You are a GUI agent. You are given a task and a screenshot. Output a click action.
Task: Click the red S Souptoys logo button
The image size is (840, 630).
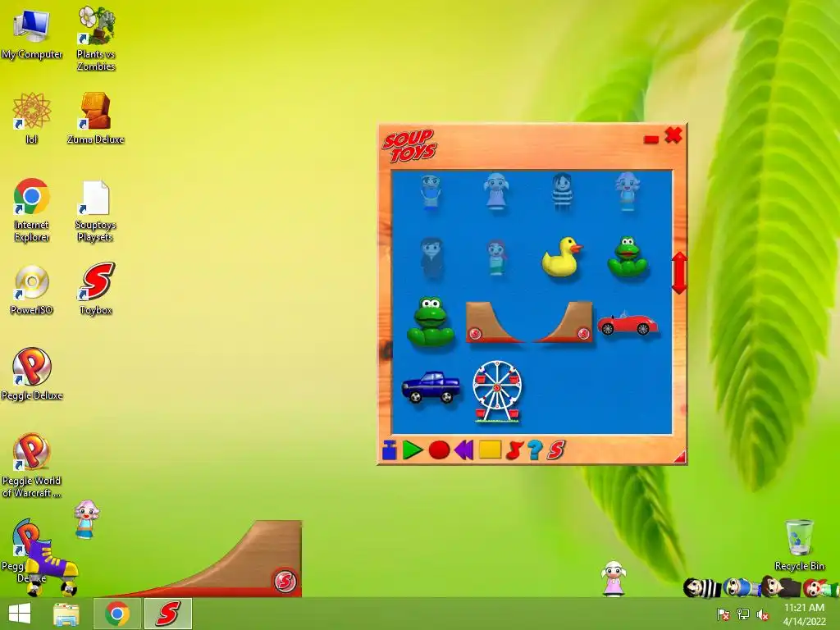coord(556,450)
